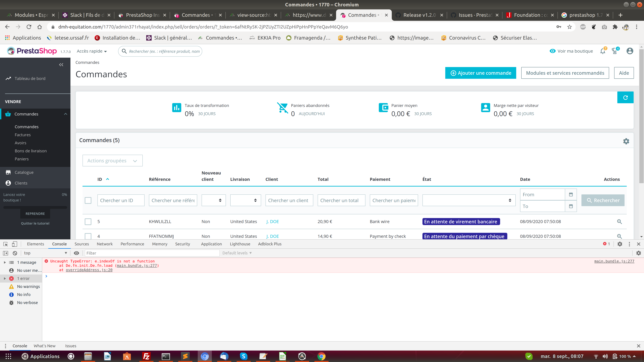The height and width of the screenshot is (362, 644).
Task: Check the select-all checkbox in orders header
Action: coord(88,200)
